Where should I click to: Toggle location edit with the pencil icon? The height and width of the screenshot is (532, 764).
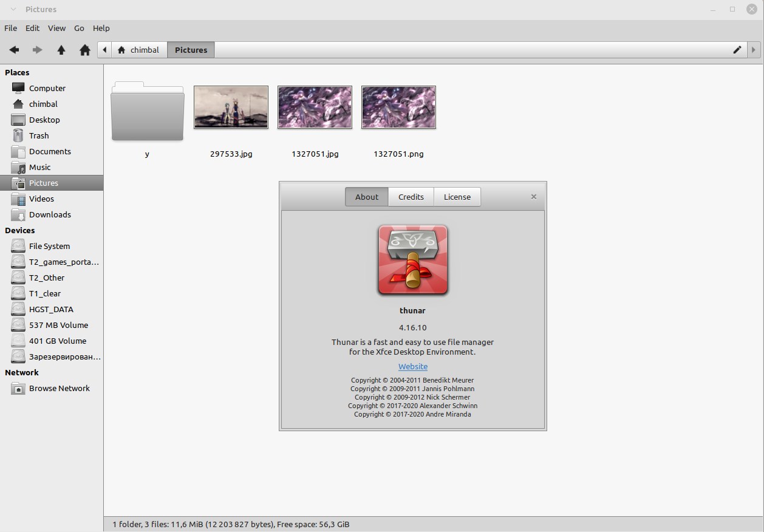tap(737, 50)
